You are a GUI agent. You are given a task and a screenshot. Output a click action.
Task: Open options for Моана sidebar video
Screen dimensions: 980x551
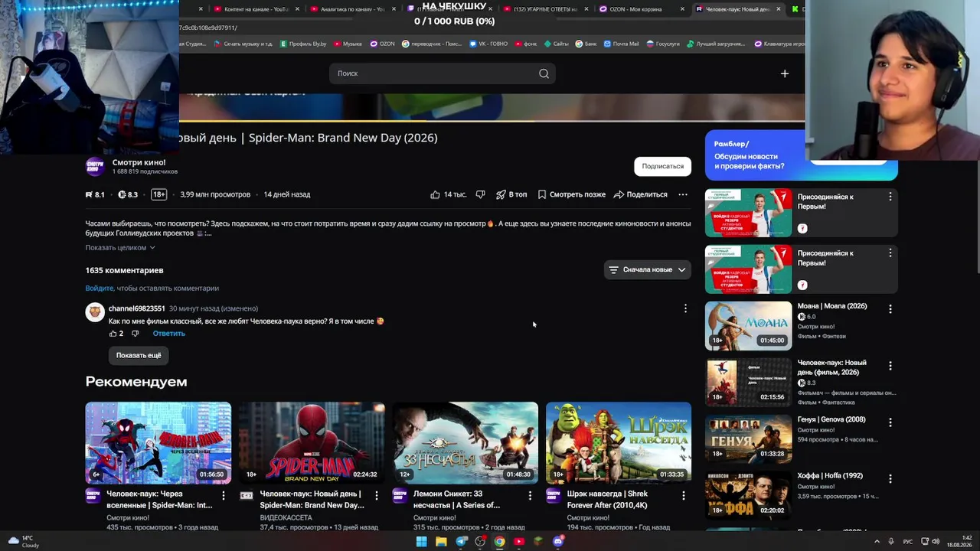pyautogui.click(x=890, y=309)
